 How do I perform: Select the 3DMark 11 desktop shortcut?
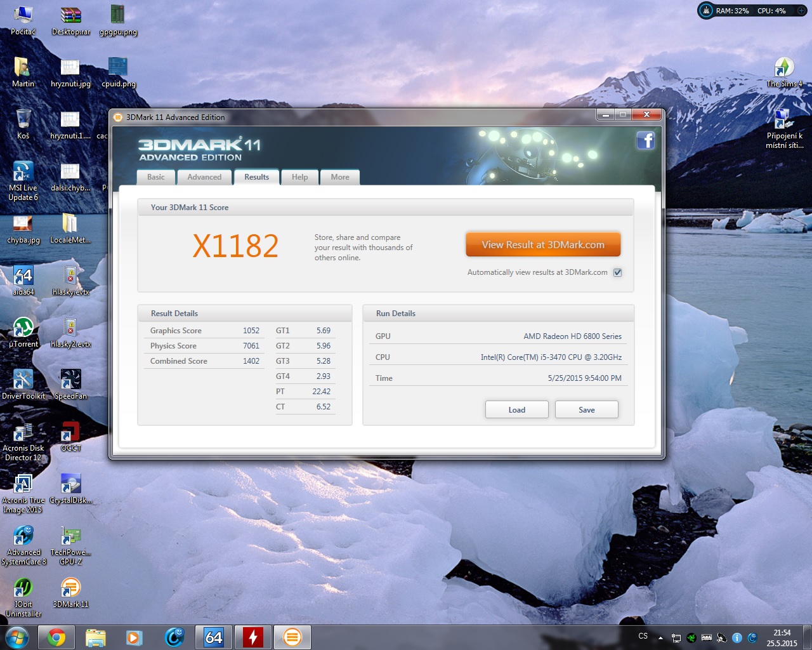pyautogui.click(x=71, y=593)
